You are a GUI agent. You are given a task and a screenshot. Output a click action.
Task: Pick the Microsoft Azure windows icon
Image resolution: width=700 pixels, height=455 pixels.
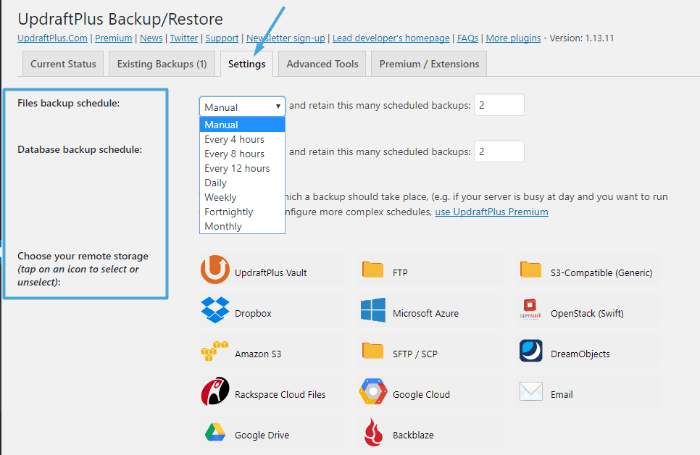pos(373,310)
